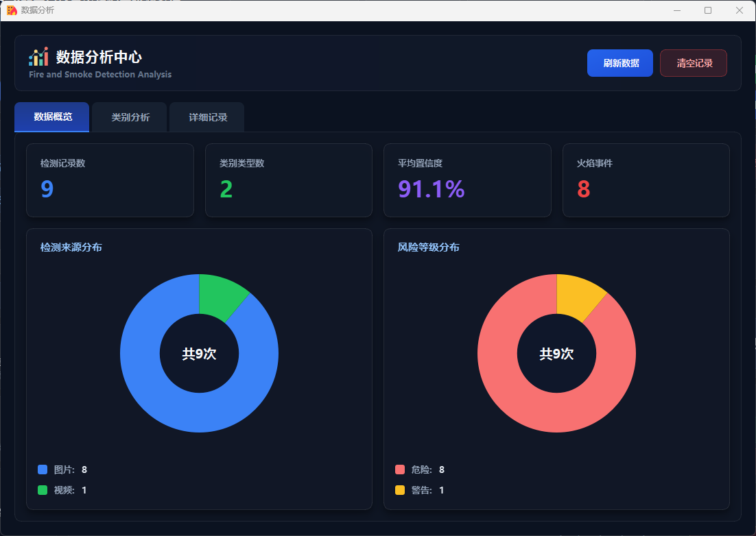Click the green segment of source donut
The width and height of the screenshot is (756, 536).
[221, 296]
